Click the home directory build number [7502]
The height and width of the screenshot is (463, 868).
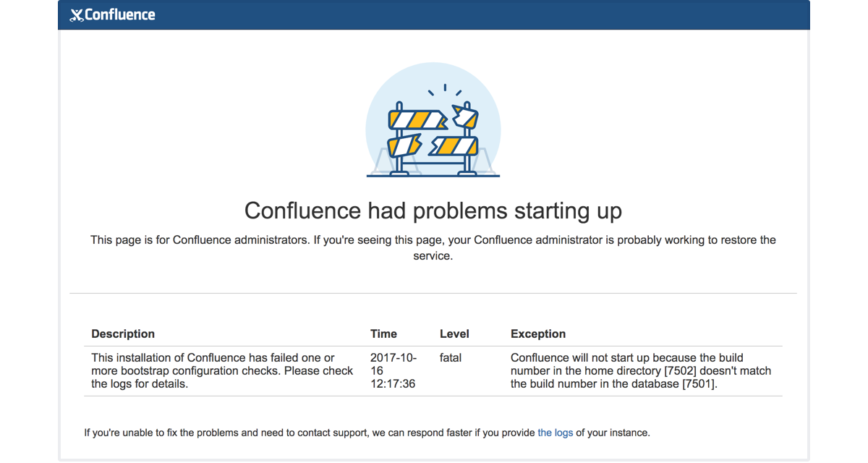(x=681, y=370)
